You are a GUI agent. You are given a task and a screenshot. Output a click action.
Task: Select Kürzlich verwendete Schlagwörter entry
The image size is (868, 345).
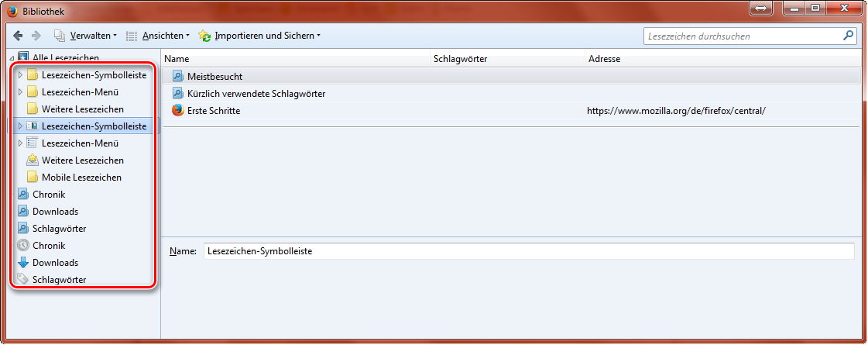(256, 94)
